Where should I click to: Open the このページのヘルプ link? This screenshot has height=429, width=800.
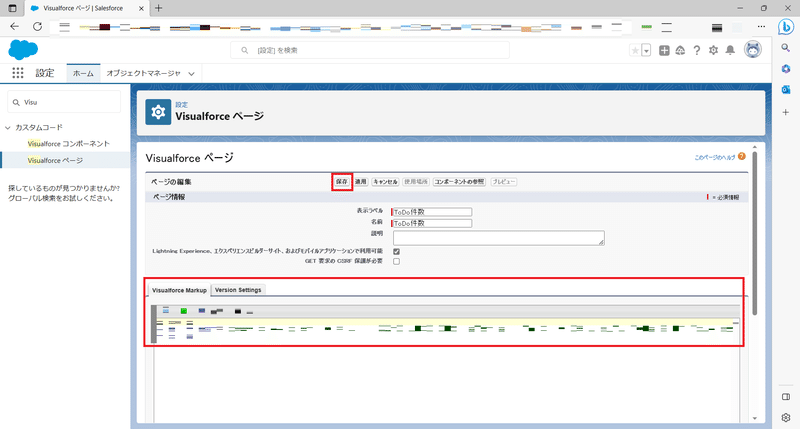click(715, 157)
